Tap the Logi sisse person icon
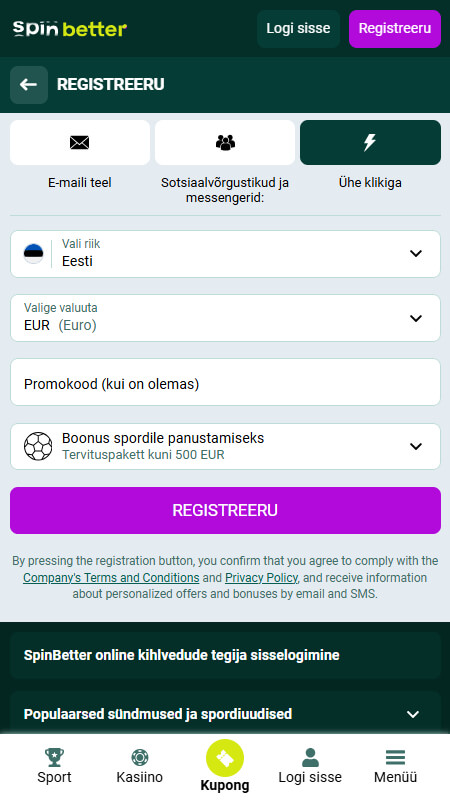The width and height of the screenshot is (450, 800). coord(310,757)
